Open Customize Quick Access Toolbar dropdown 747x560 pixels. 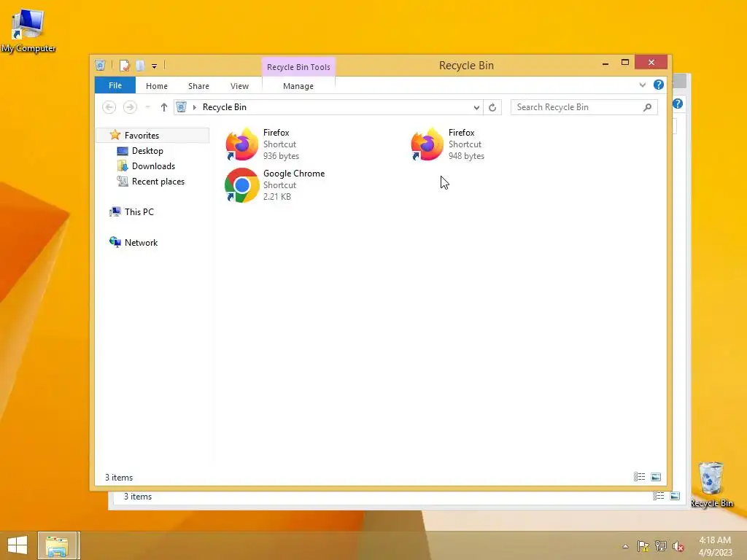pos(155,66)
